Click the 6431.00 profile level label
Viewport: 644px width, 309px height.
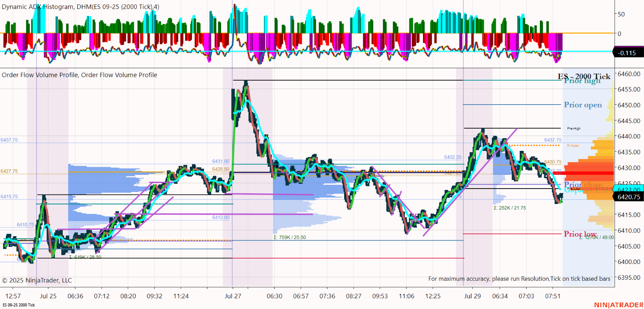(221, 161)
